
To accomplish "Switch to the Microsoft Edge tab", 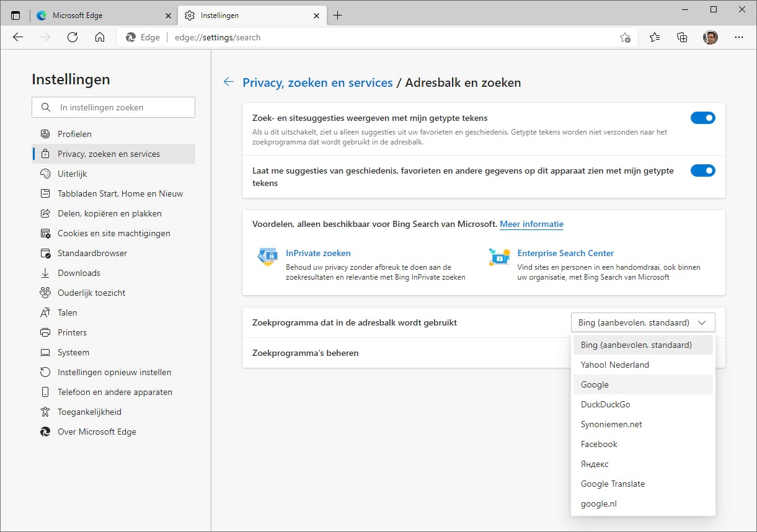I will 104,16.
